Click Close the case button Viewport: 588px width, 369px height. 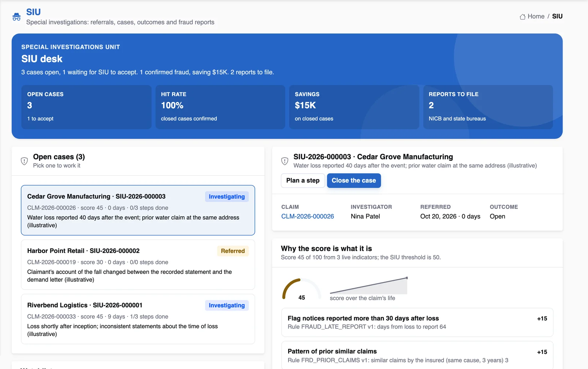pos(354,181)
